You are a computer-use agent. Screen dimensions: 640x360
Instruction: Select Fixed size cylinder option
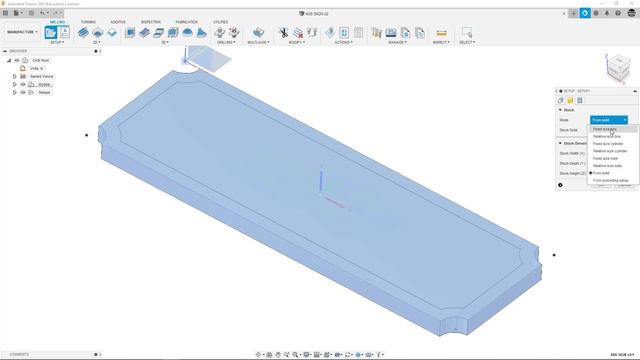click(613, 144)
